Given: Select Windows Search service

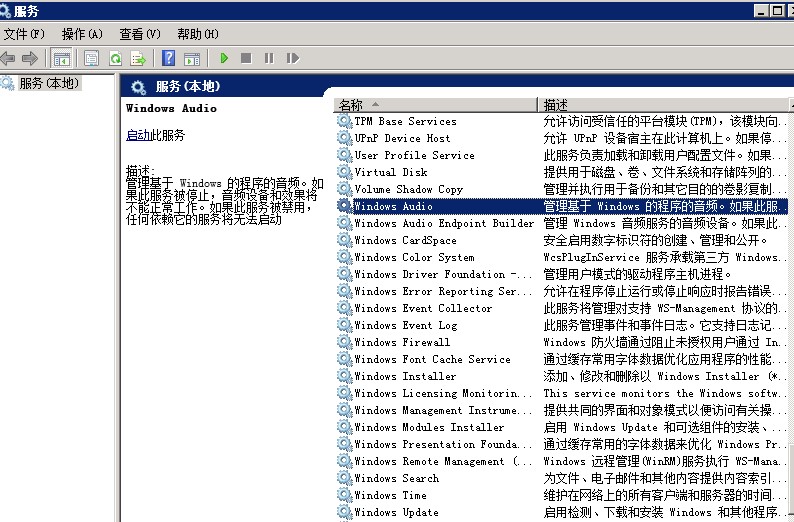Looking at the screenshot, I should coord(561,478).
